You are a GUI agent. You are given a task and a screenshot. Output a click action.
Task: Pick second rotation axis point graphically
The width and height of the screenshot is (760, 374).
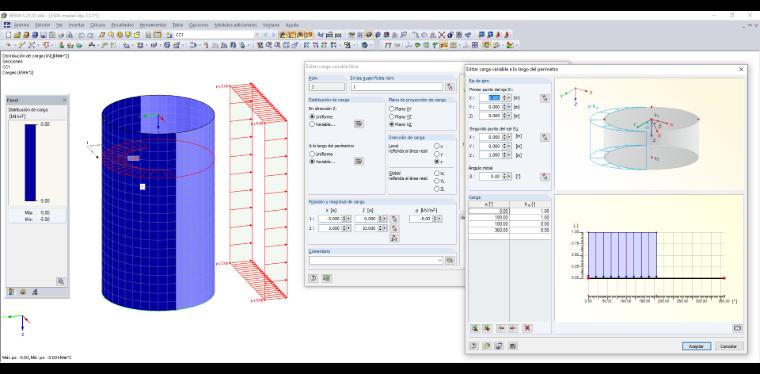pyautogui.click(x=545, y=137)
